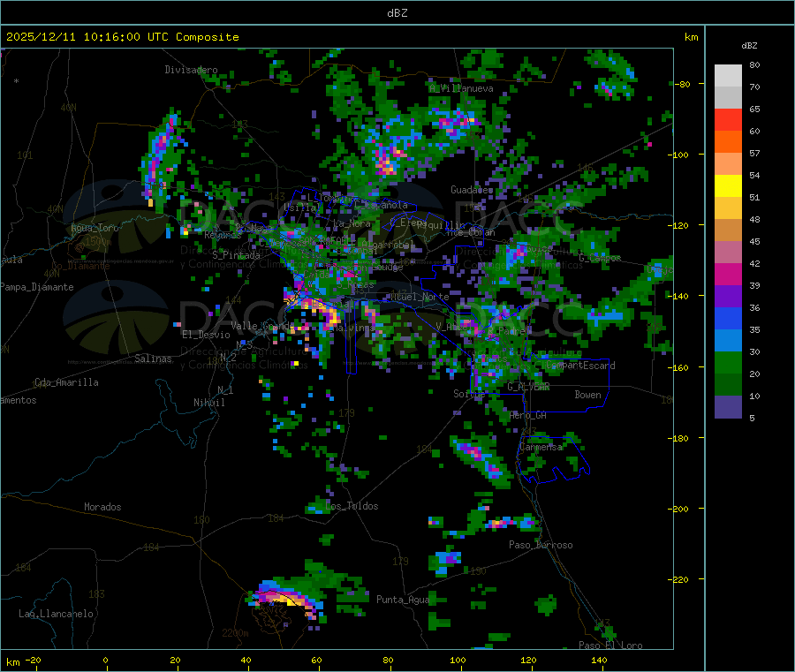Click the Salinas place label
The image size is (795, 672).
(153, 359)
